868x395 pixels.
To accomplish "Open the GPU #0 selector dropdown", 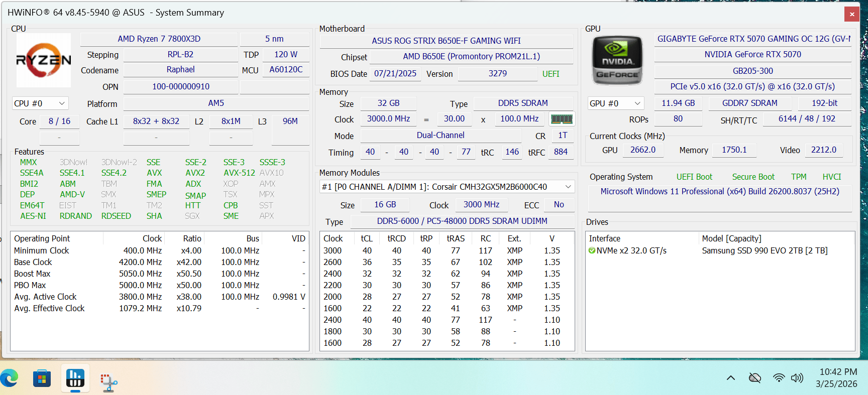I will 616,103.
